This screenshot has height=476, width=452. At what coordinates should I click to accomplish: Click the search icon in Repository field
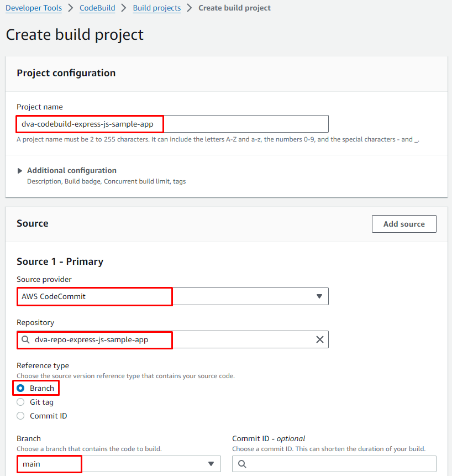(x=25, y=340)
